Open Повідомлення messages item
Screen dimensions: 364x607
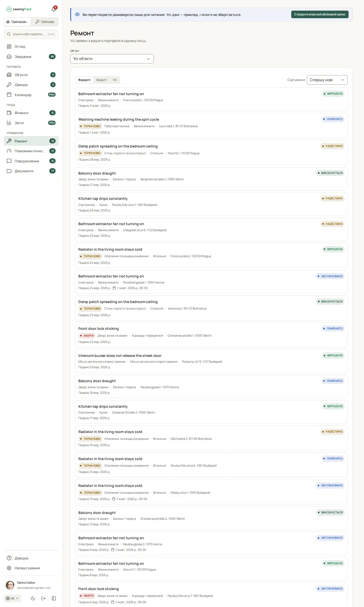pyautogui.click(x=31, y=161)
